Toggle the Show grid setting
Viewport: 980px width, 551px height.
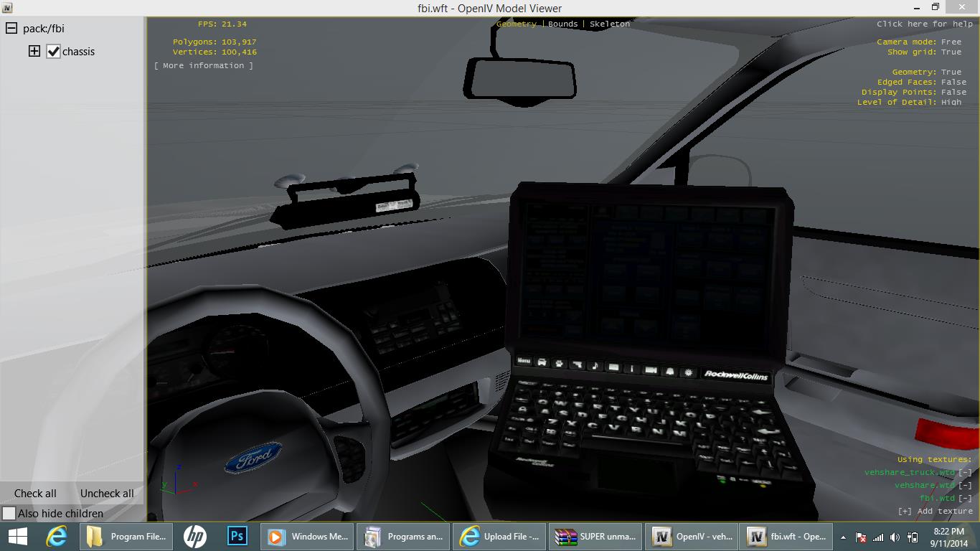pos(951,52)
